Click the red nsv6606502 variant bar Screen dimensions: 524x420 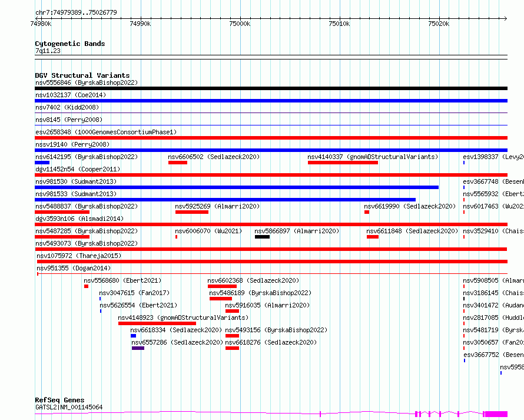(x=178, y=163)
